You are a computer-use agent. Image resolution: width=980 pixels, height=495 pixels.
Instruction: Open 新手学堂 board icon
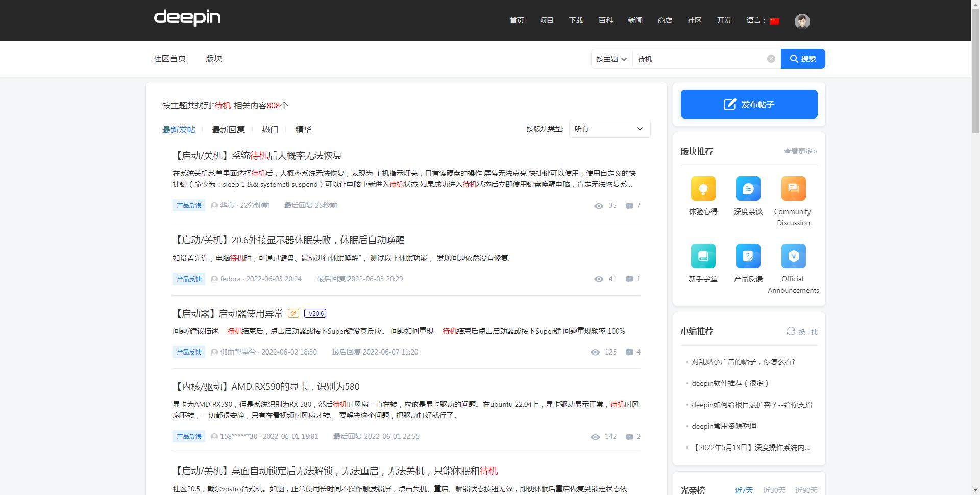point(703,256)
